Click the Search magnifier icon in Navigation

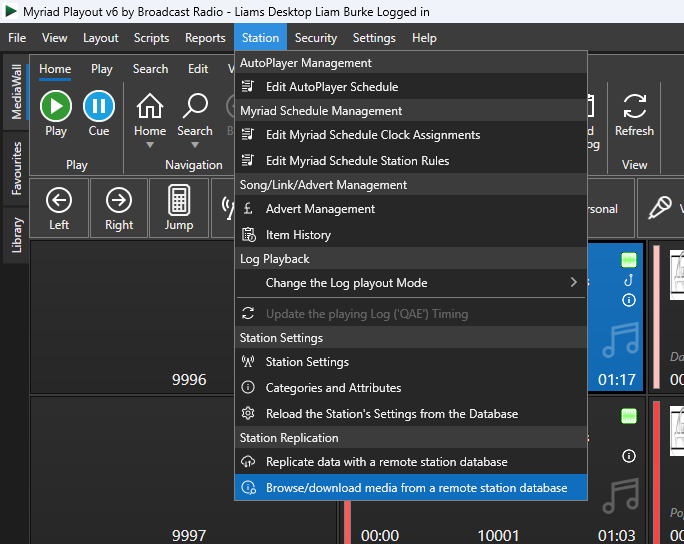(x=195, y=106)
